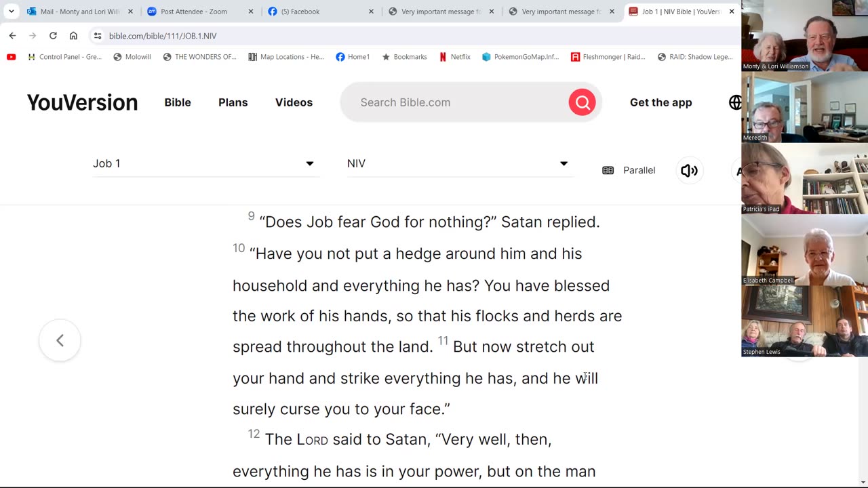Open Fleshmonger Raid bookmark

pos(608,57)
